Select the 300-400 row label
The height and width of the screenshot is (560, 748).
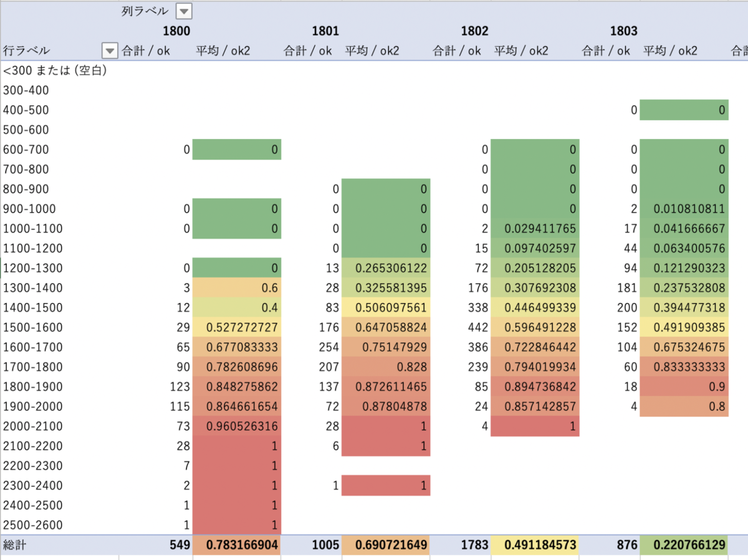click(26, 90)
